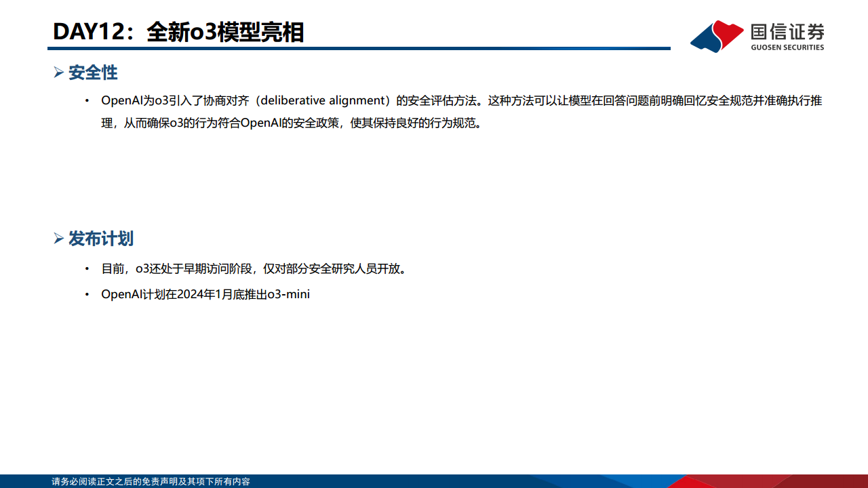Click the slide title 'DAY12：全新o3模型亮相'
The height and width of the screenshot is (488, 868).
178,32
